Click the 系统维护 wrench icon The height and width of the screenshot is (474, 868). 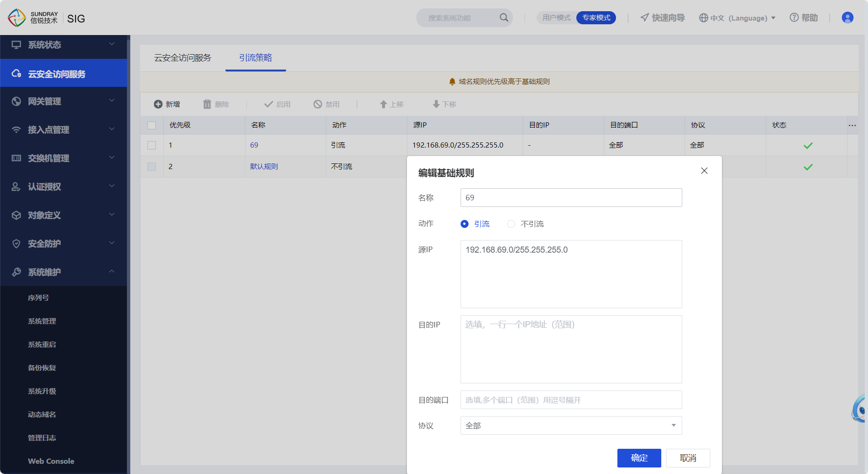pos(16,272)
